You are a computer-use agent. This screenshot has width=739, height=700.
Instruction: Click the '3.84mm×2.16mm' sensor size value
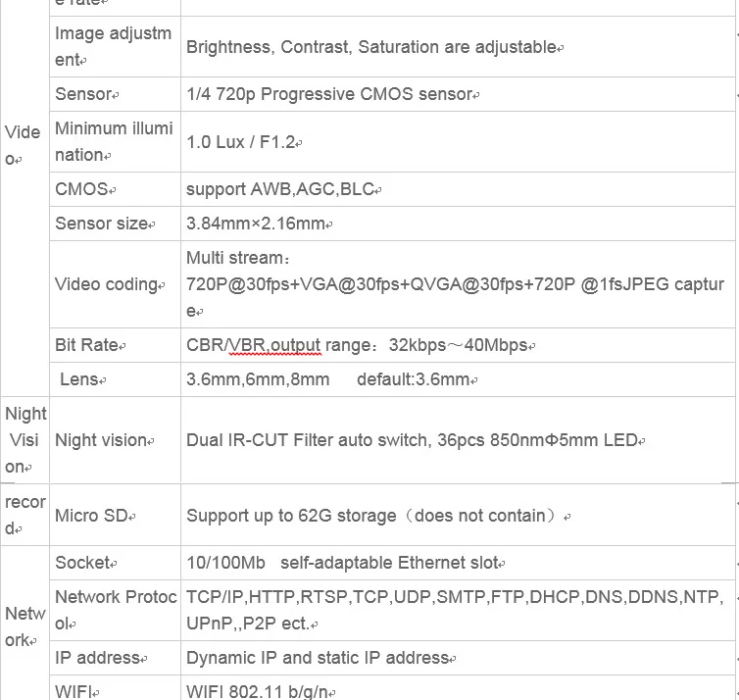256,224
